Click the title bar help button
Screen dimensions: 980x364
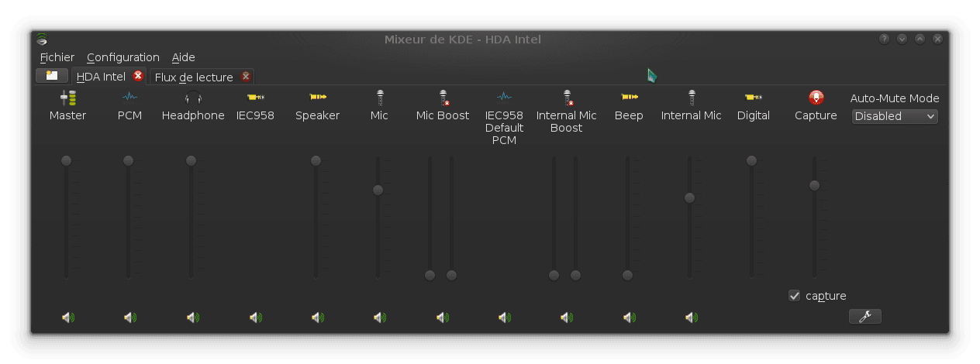click(884, 39)
